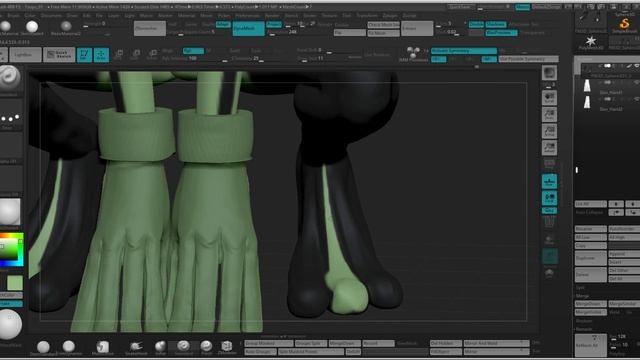Choose the Standard brush at the bottom

tap(183, 348)
